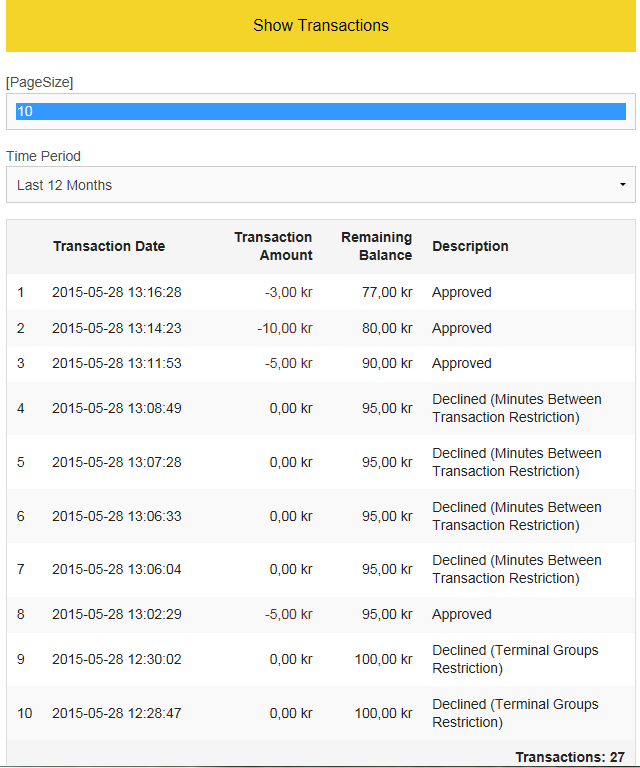Click the Time Period dropdown arrow
The width and height of the screenshot is (640, 768).
tap(622, 185)
